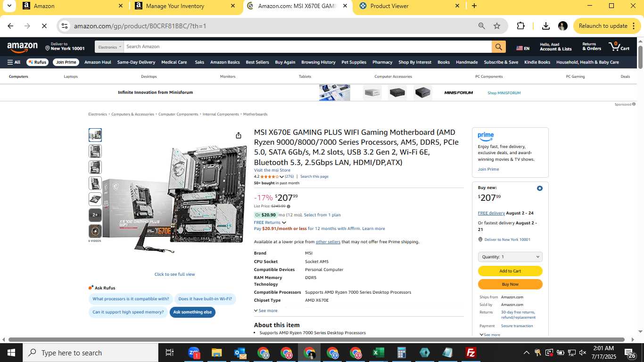Open the Quantity dropdown

tap(510, 257)
